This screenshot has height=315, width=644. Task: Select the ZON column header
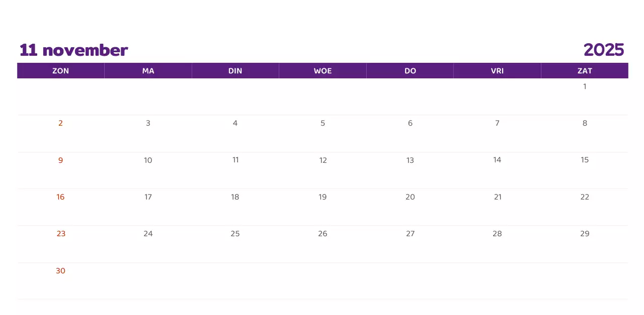coord(60,71)
